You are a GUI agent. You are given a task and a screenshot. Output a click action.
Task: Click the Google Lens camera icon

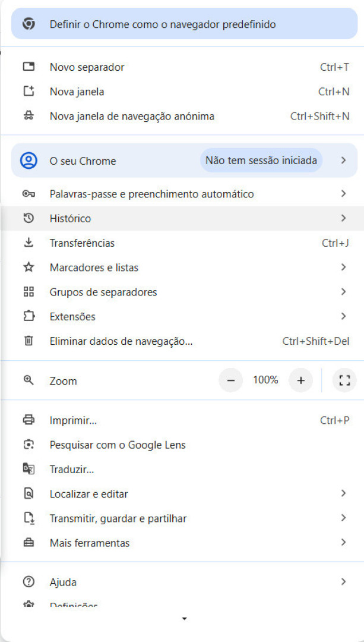(29, 444)
